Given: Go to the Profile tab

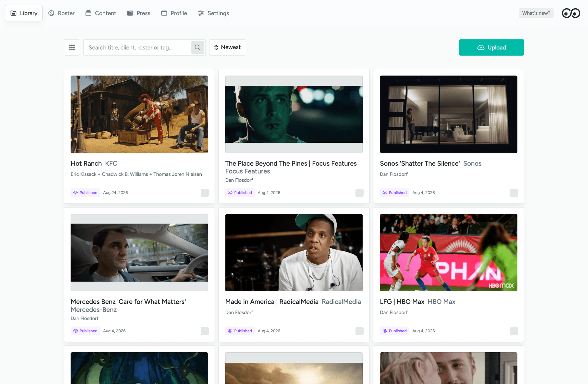Looking at the screenshot, I should pyautogui.click(x=174, y=13).
